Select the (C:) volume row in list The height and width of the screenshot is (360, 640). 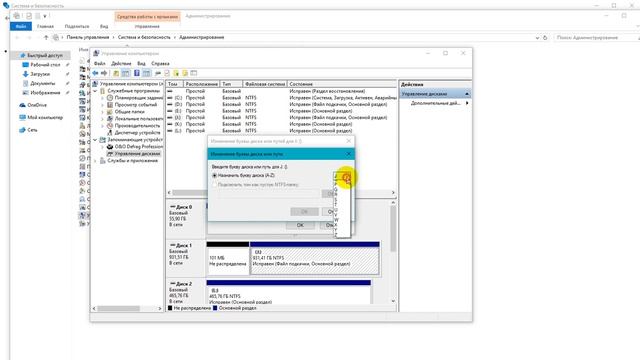pyautogui.click(x=281, y=98)
